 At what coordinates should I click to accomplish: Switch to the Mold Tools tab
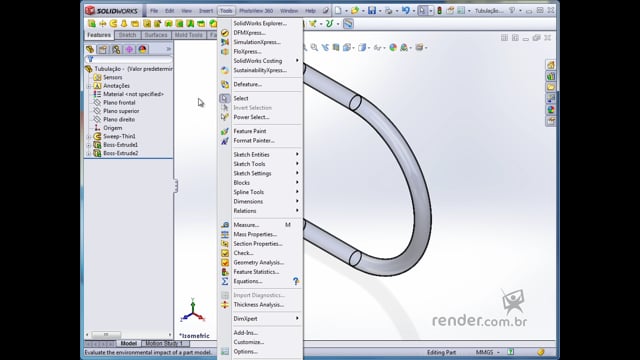[x=188, y=35]
